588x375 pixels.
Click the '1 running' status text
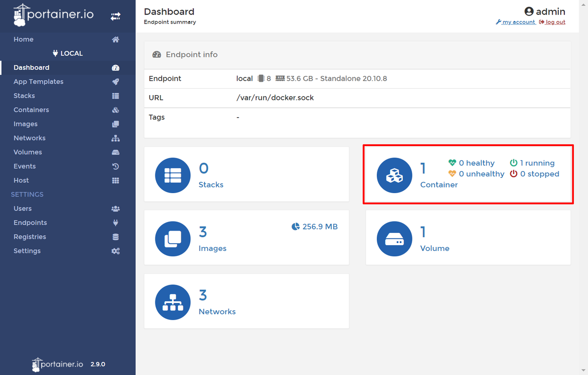538,163
